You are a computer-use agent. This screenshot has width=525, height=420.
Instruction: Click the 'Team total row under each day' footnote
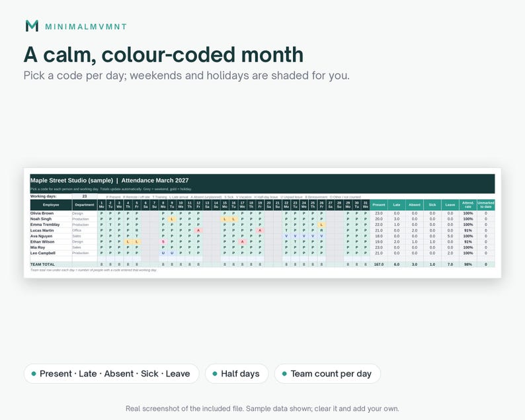93,270
